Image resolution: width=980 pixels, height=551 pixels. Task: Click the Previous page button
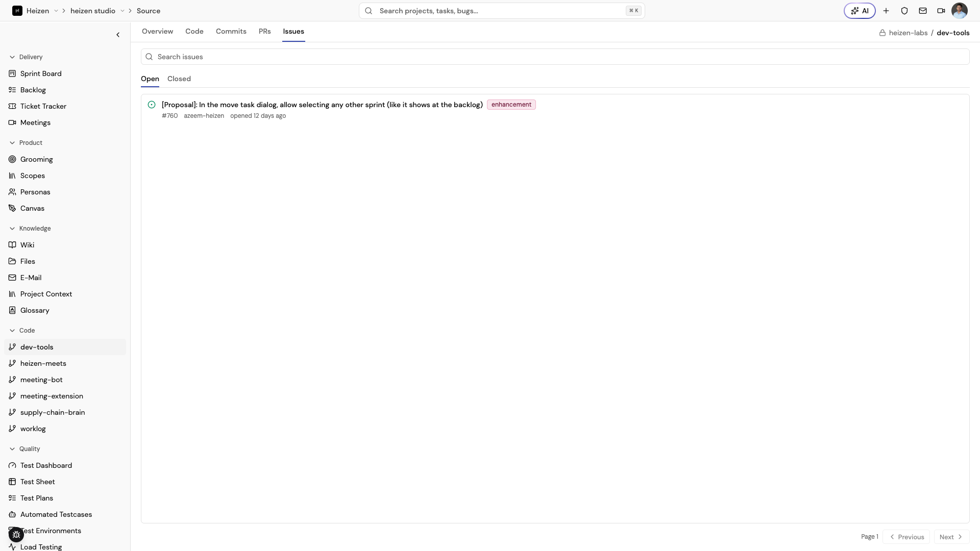(906, 537)
